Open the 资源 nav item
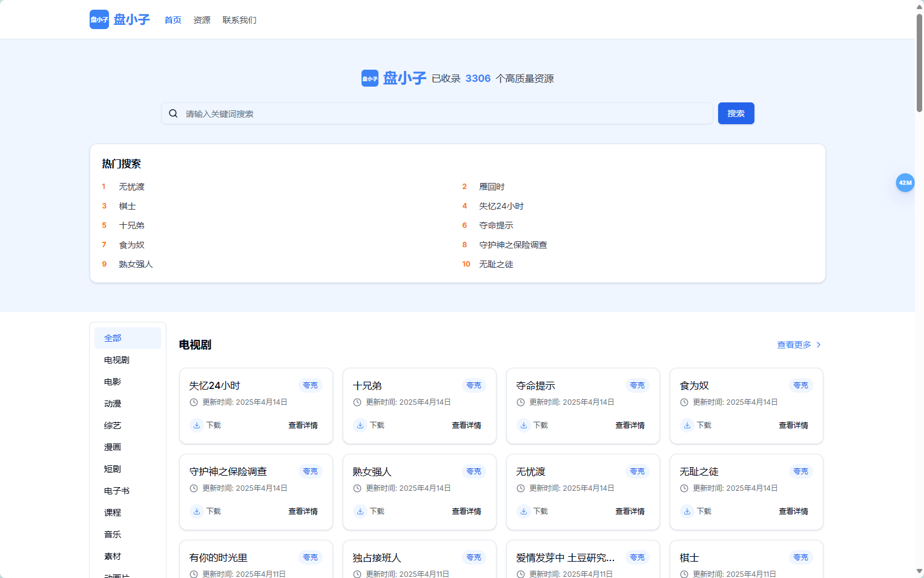 [x=202, y=20]
